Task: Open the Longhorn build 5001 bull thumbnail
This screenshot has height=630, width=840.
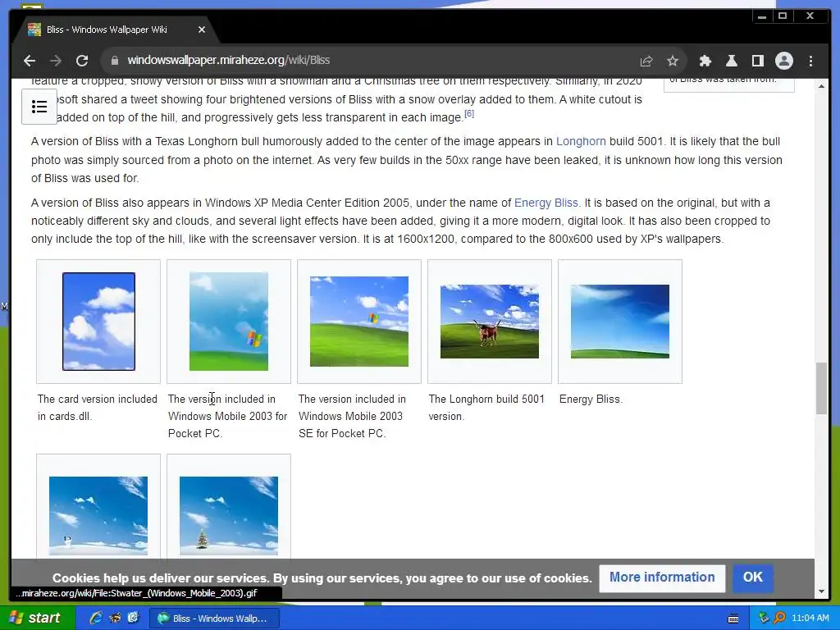Action: [490, 322]
